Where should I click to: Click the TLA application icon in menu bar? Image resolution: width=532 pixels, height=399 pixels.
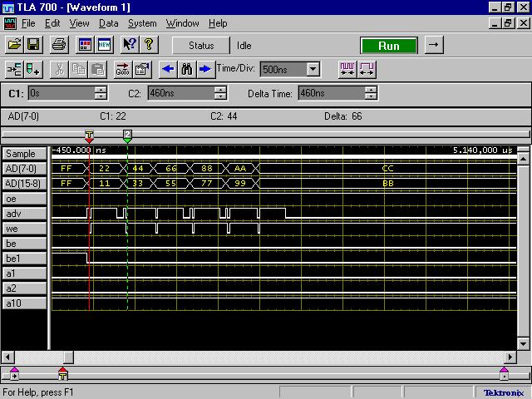coord(10,24)
